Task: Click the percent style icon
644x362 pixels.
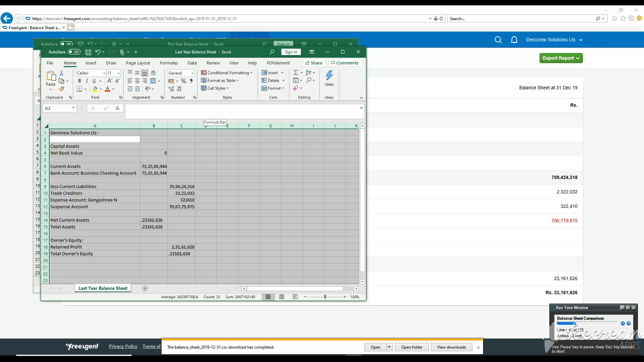Action: point(183,81)
